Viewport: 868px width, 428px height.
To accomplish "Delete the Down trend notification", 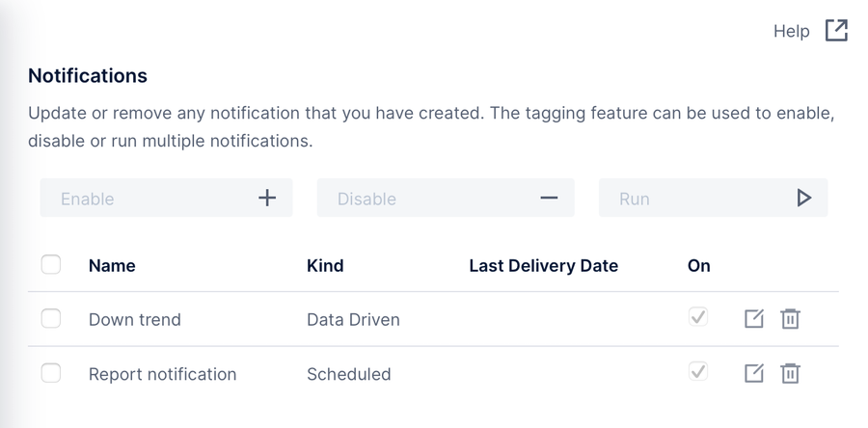I will tap(790, 319).
